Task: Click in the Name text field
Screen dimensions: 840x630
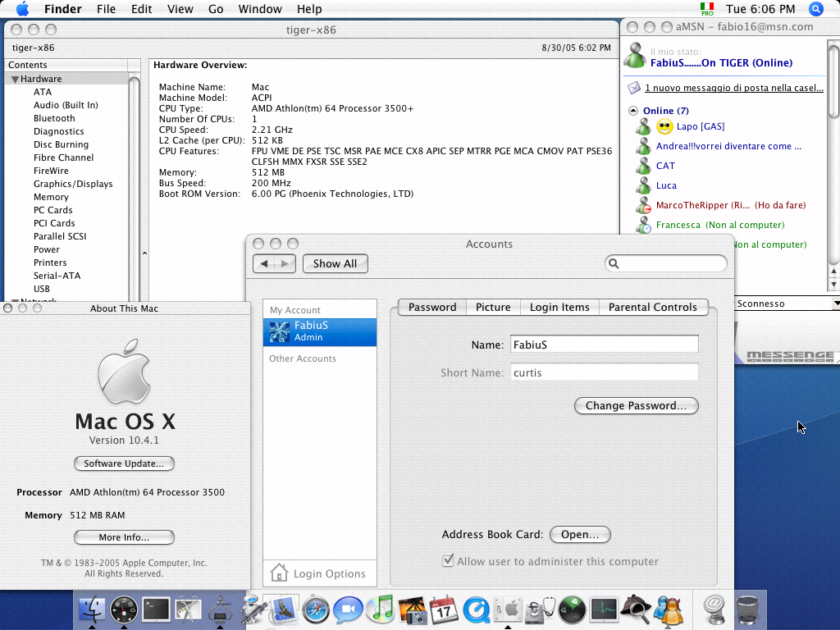Action: 604,345
